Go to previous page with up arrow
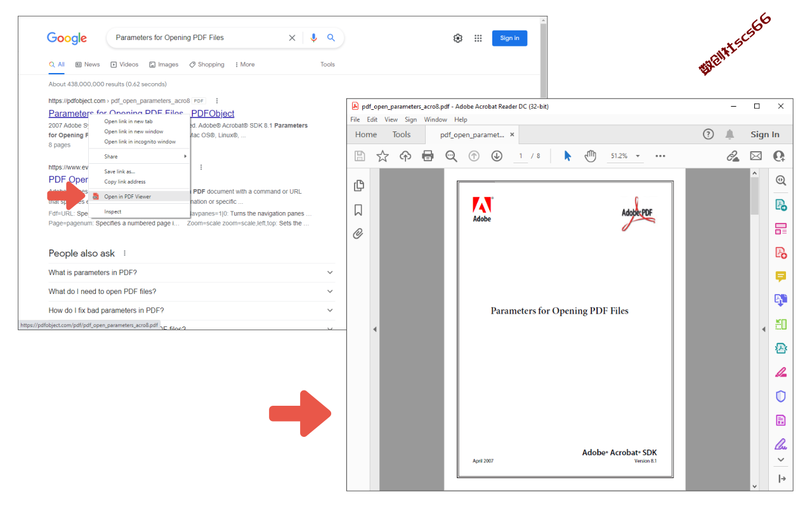 point(474,156)
